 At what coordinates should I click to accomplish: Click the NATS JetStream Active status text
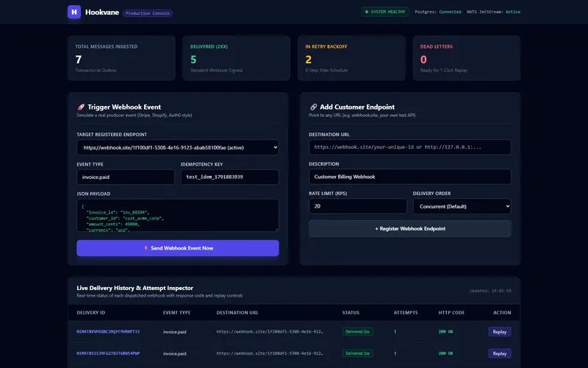(493, 12)
